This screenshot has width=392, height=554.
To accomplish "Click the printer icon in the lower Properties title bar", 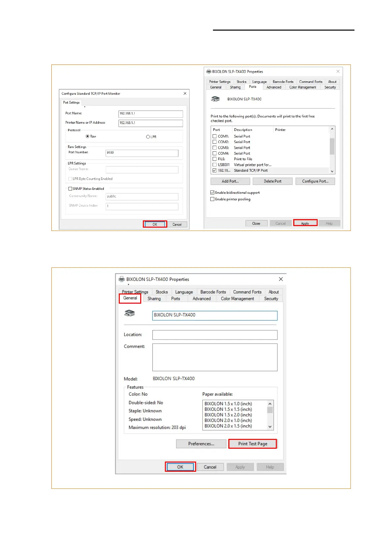I will (x=121, y=279).
